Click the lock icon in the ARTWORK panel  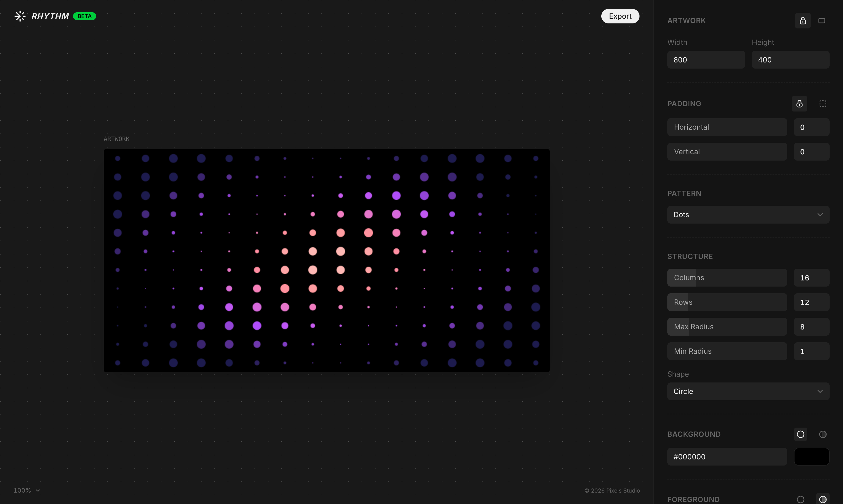pyautogui.click(x=802, y=20)
